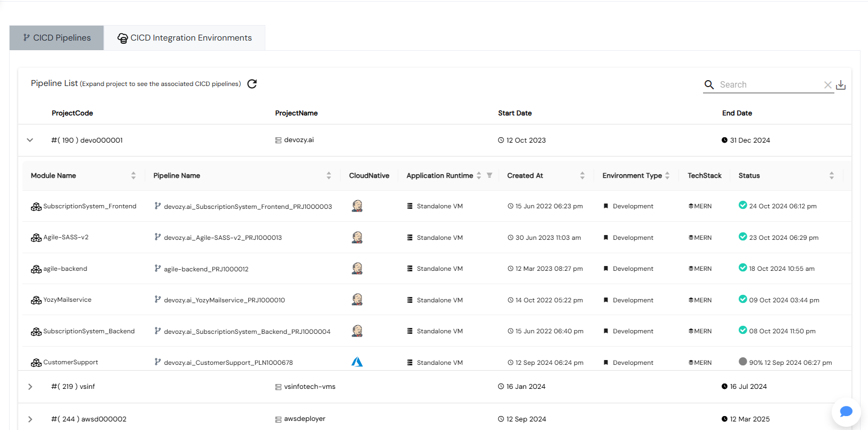Sort by Application Runtime column
Viewport: 868px width, 430px height.
point(479,176)
